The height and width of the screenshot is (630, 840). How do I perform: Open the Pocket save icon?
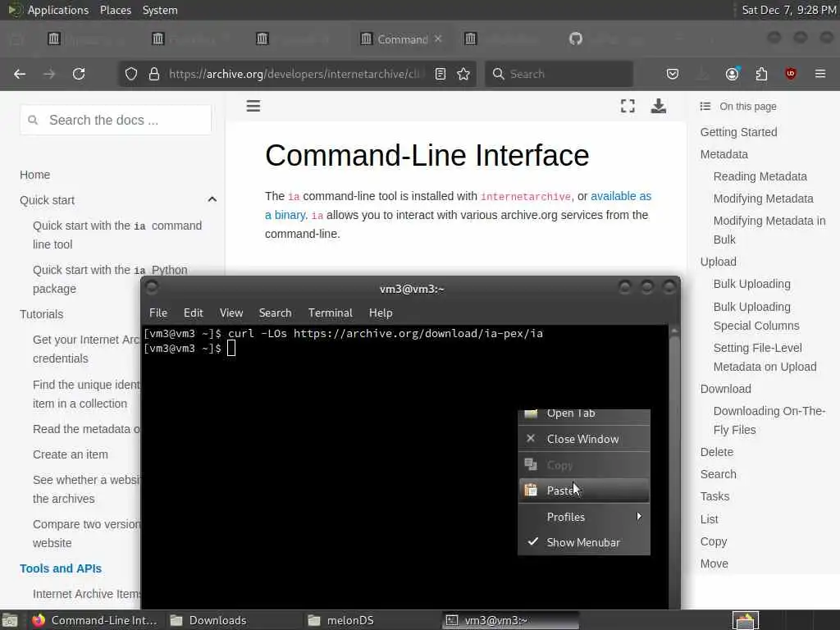(x=673, y=74)
